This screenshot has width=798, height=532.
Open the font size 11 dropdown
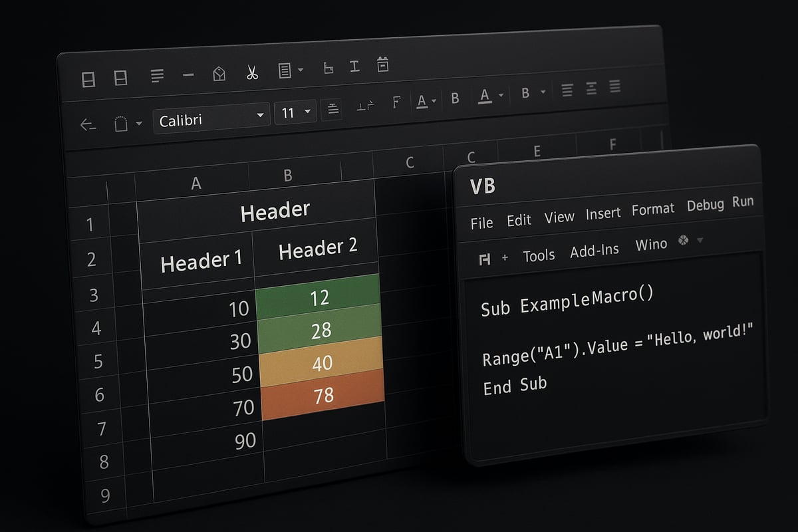click(x=294, y=112)
